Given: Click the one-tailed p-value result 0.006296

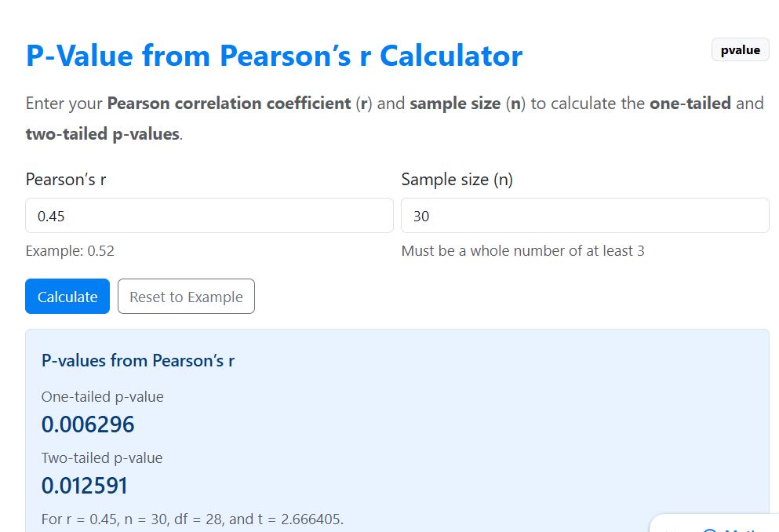Looking at the screenshot, I should point(88,424).
